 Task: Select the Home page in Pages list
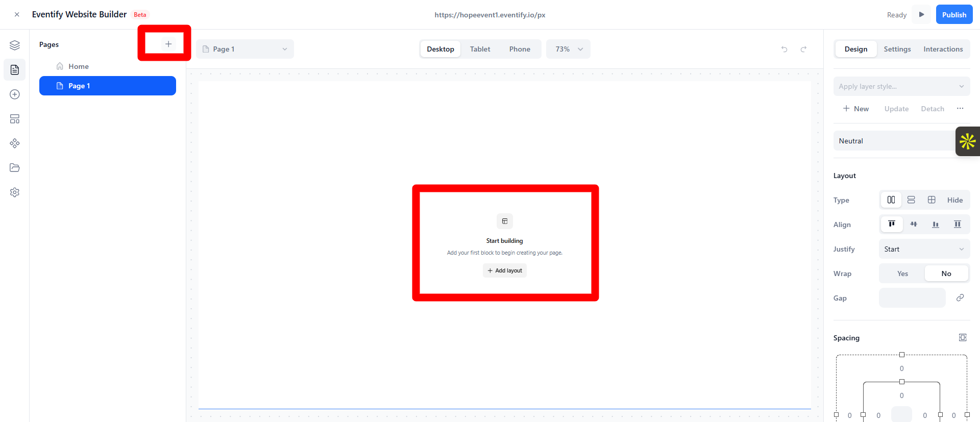pos(108,66)
